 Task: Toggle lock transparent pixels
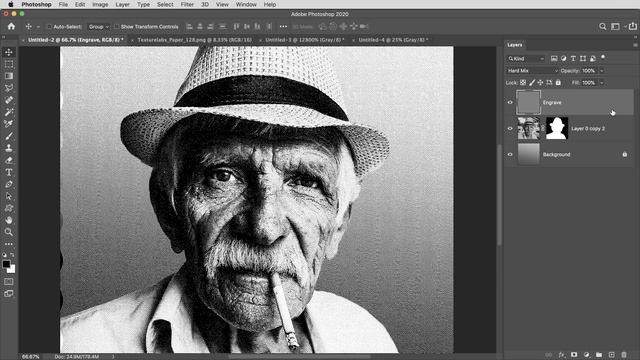coord(523,82)
